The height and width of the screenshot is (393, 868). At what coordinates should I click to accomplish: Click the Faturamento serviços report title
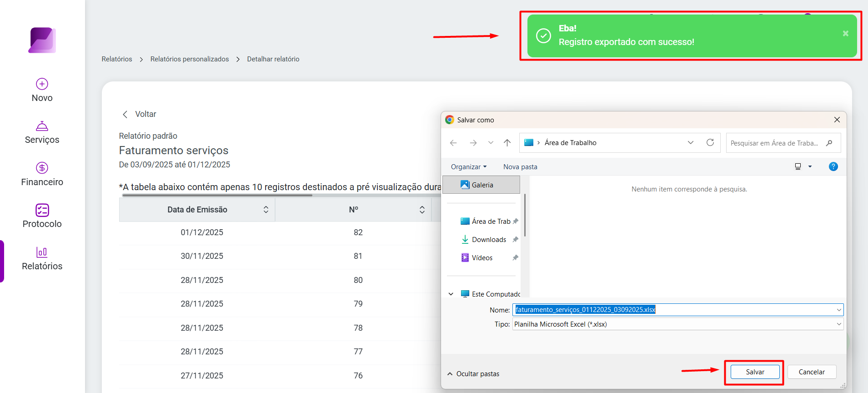click(174, 151)
